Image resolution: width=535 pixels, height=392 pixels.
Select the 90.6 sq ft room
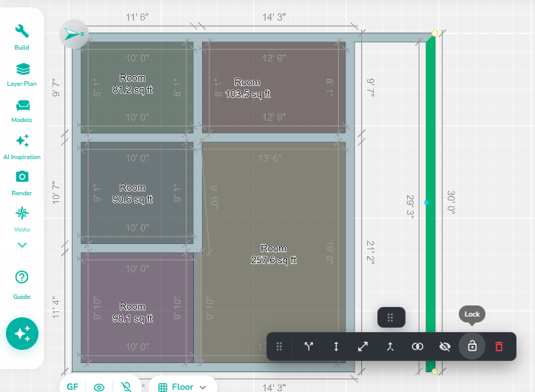tap(132, 194)
